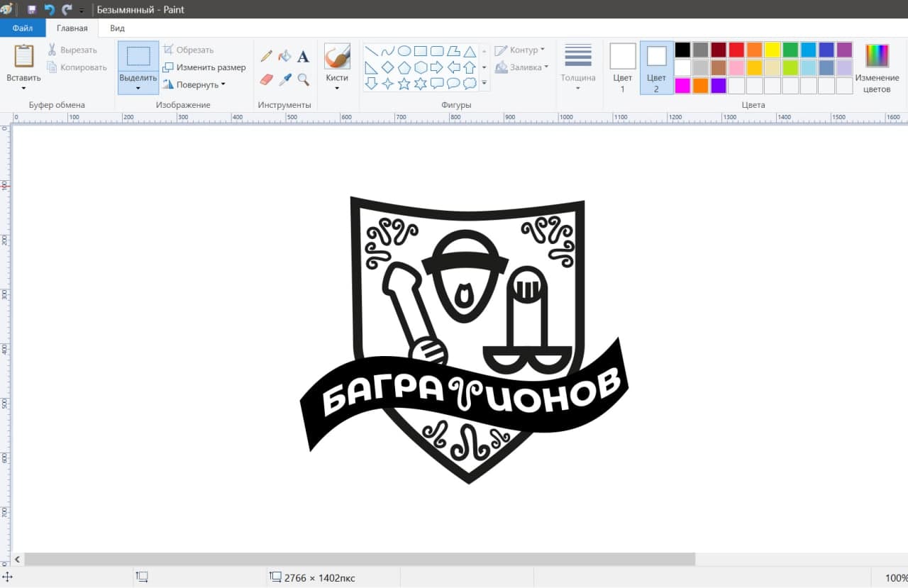Select the Eraser tool
The image size is (908, 588).
click(267, 79)
